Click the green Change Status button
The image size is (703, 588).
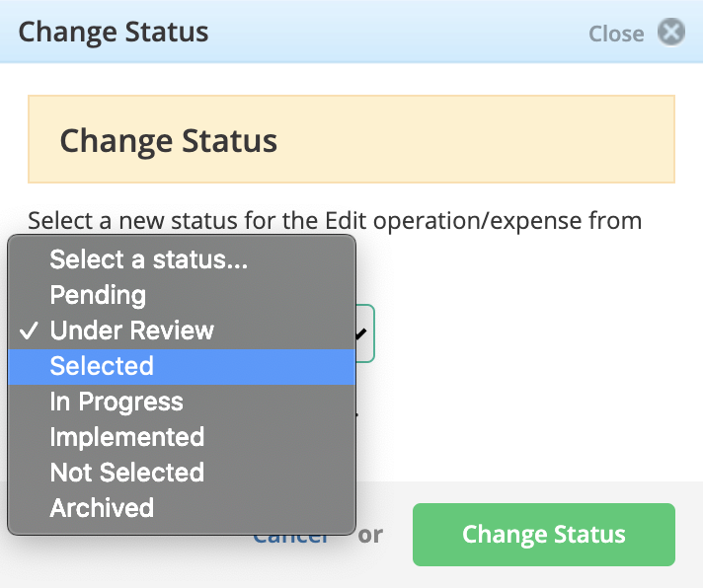pyautogui.click(x=544, y=535)
